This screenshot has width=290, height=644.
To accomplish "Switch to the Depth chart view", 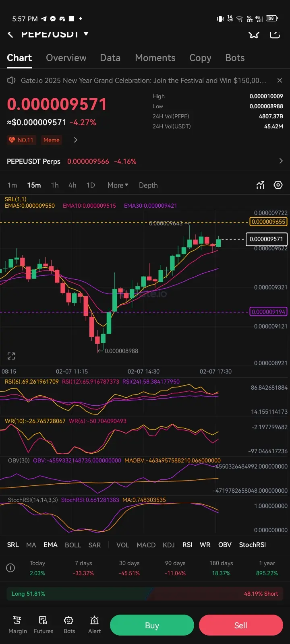I will [x=148, y=186].
